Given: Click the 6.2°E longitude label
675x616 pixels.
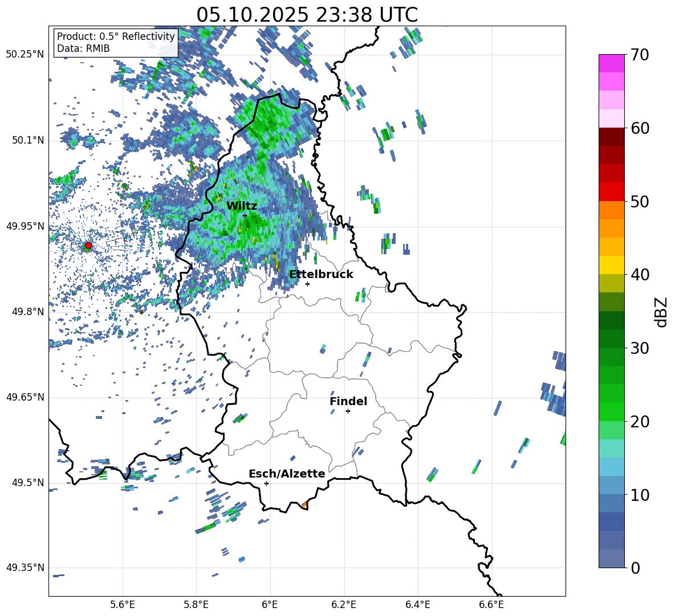Looking at the screenshot, I should [x=344, y=605].
